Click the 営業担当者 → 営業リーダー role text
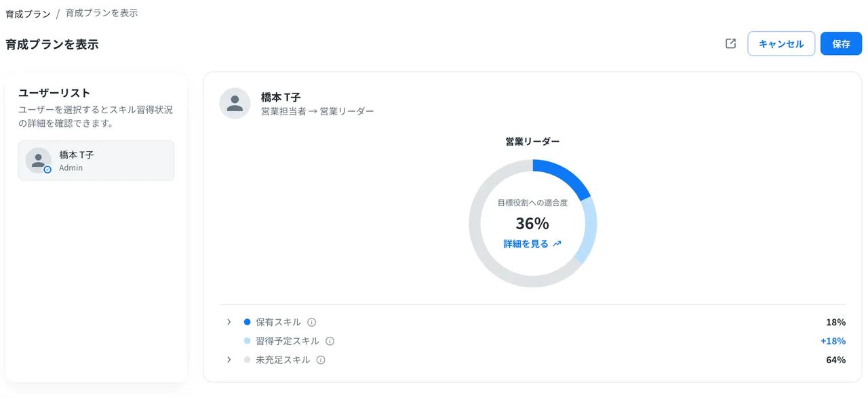 317,111
